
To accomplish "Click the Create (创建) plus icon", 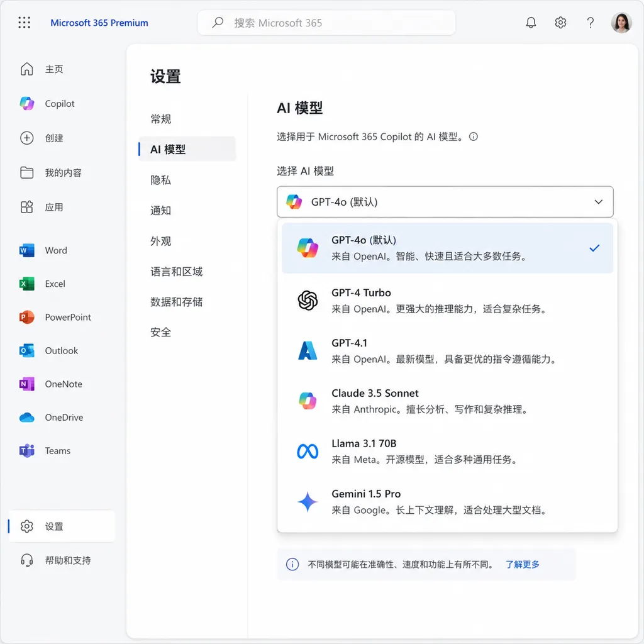I will pos(26,138).
